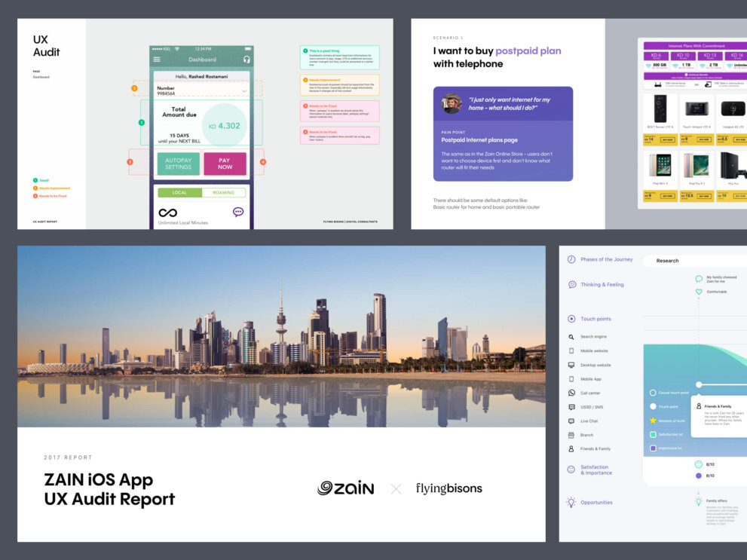This screenshot has height=560, width=747.
Task: Click the journey curve slider handle
Action: click(699, 384)
